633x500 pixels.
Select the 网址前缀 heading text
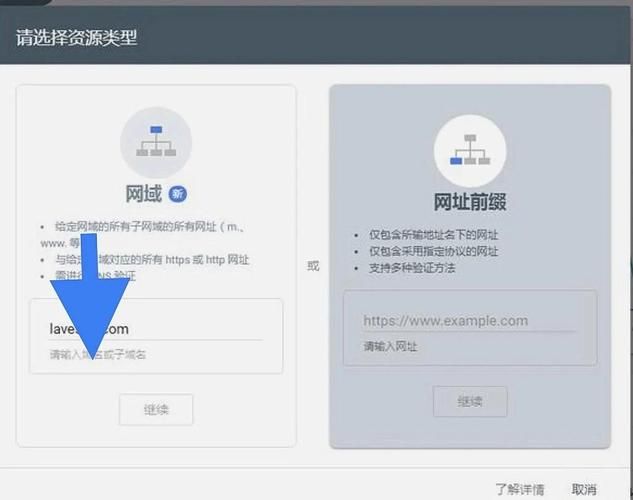click(469, 202)
